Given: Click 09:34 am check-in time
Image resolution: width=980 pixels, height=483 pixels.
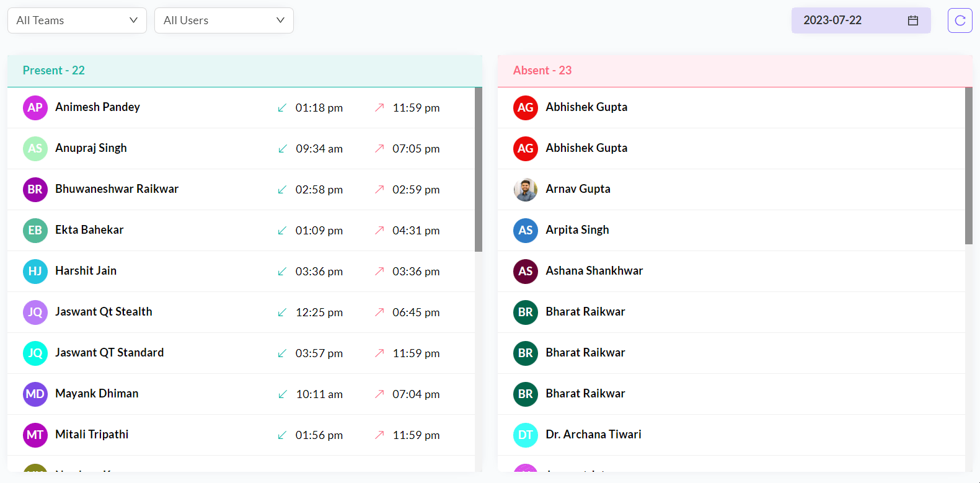Looking at the screenshot, I should [x=319, y=149].
